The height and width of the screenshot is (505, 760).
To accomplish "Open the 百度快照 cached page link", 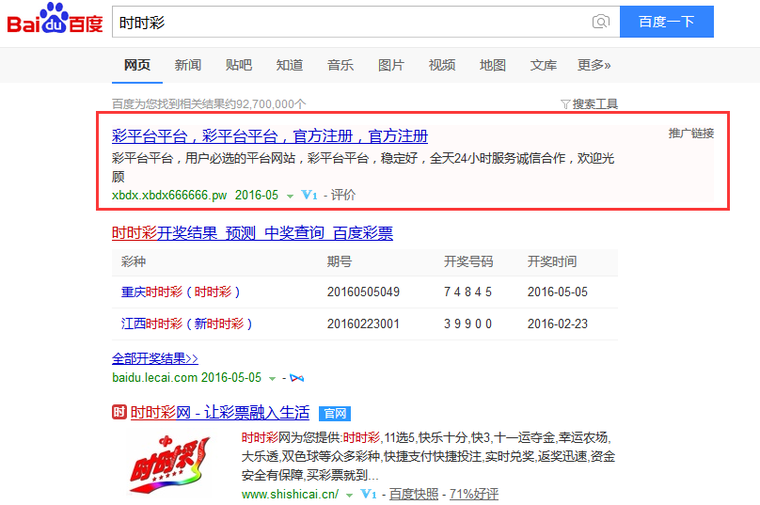I will click(x=413, y=494).
